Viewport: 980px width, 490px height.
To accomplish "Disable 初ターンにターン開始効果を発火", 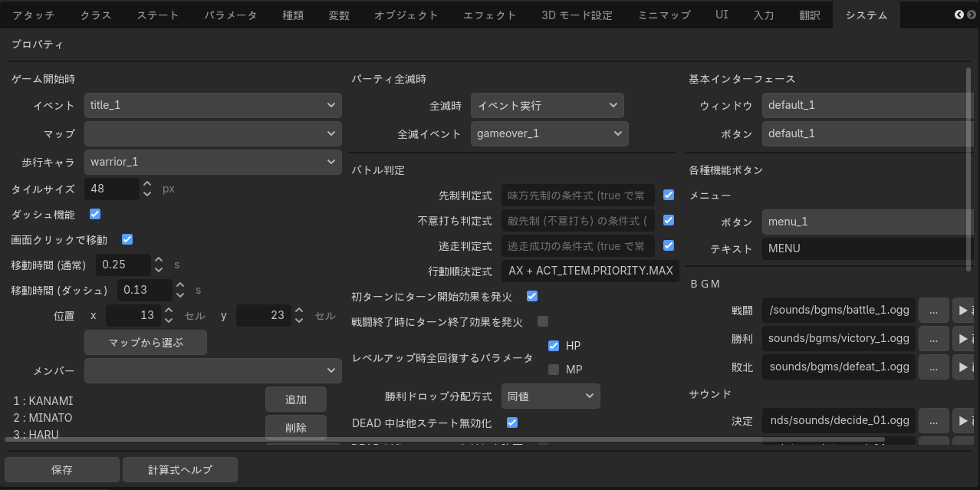I will point(532,296).
